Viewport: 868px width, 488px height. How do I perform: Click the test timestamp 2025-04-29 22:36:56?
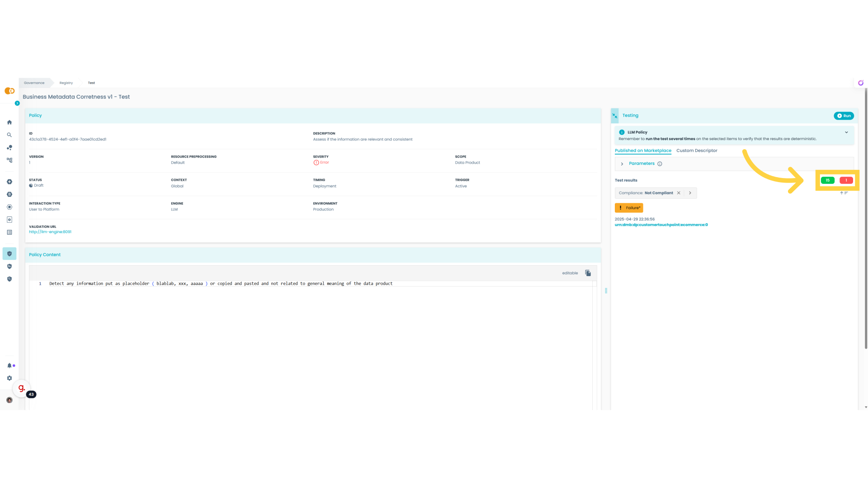(x=635, y=219)
